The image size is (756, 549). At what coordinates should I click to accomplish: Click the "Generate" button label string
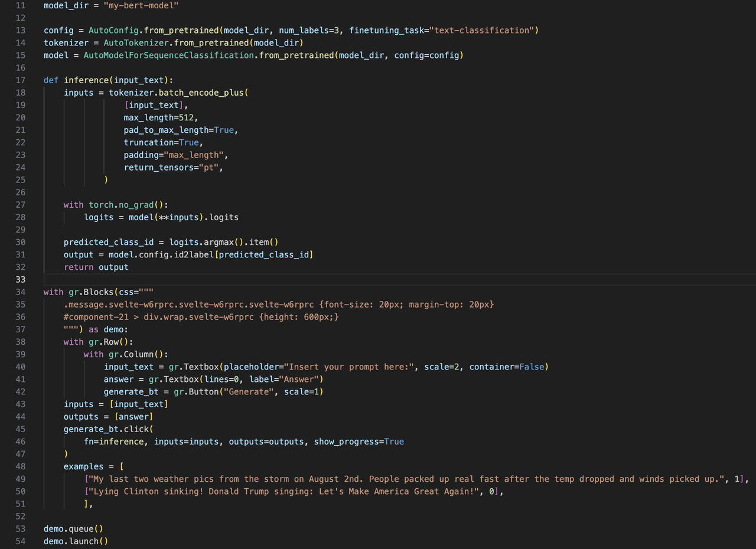click(249, 391)
